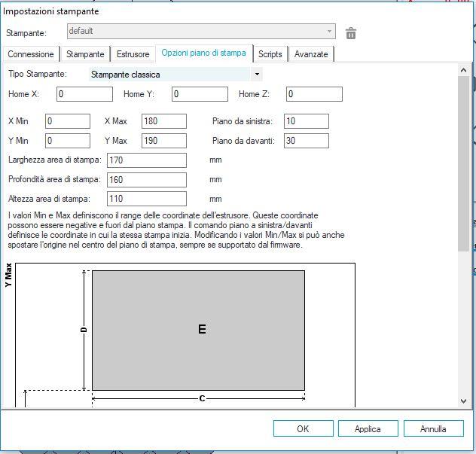Click the OK button
Viewport: 476px width, 454px height.
pyautogui.click(x=303, y=428)
